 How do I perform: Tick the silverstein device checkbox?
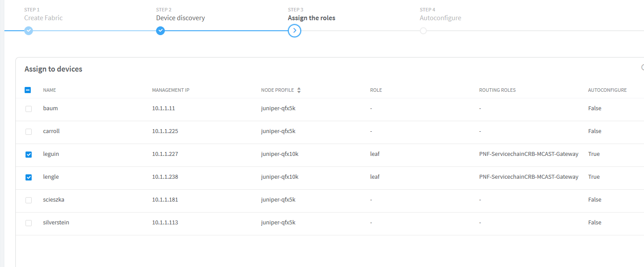(x=29, y=223)
